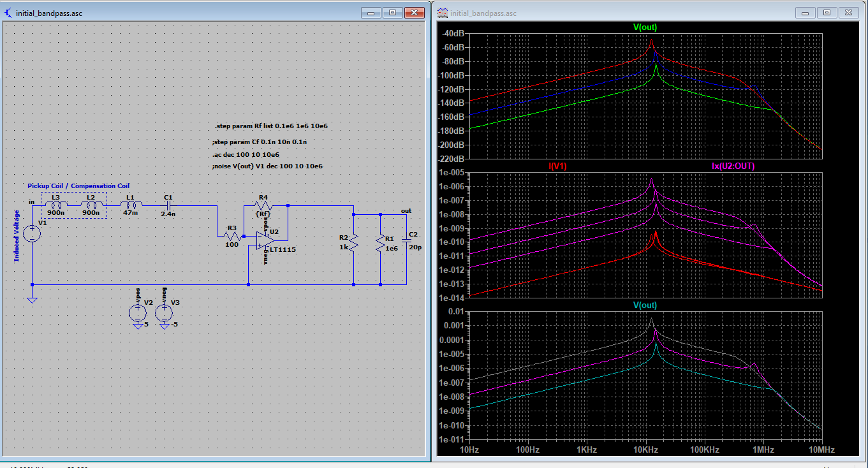Click the -40dB axis value
The width and height of the screenshot is (868, 468).
454,33
